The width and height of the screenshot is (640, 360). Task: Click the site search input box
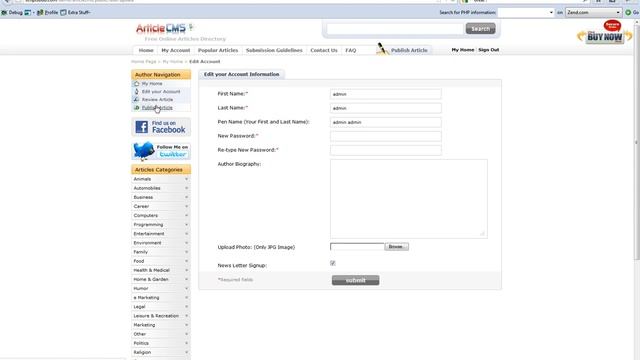(395, 29)
